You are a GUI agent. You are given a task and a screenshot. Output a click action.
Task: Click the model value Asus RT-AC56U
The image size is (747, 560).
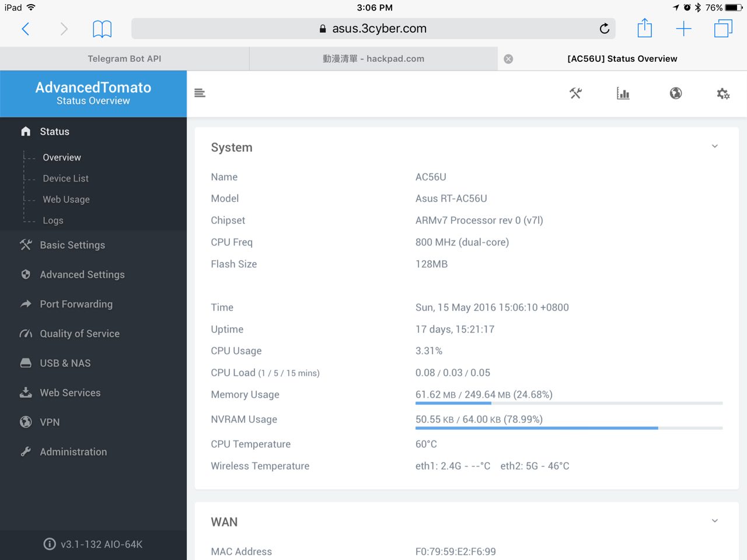coord(451,198)
